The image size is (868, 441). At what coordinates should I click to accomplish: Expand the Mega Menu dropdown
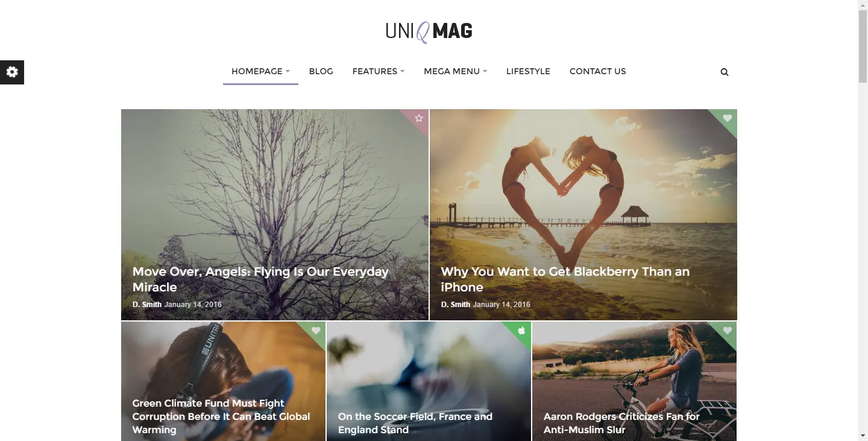click(456, 71)
